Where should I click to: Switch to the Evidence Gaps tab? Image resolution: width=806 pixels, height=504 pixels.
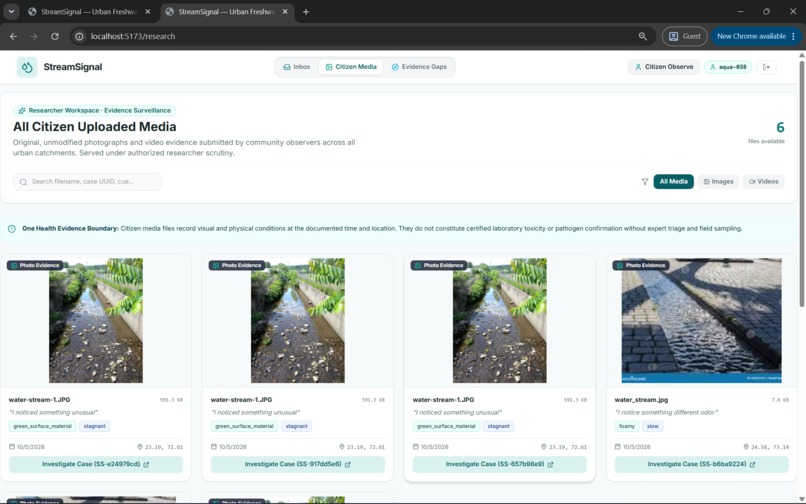[419, 67]
